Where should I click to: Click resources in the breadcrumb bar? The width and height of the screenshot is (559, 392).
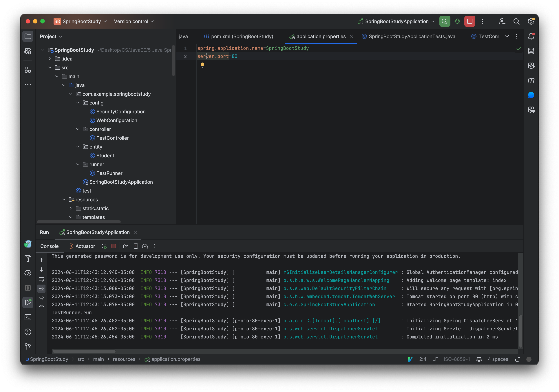pos(124,359)
